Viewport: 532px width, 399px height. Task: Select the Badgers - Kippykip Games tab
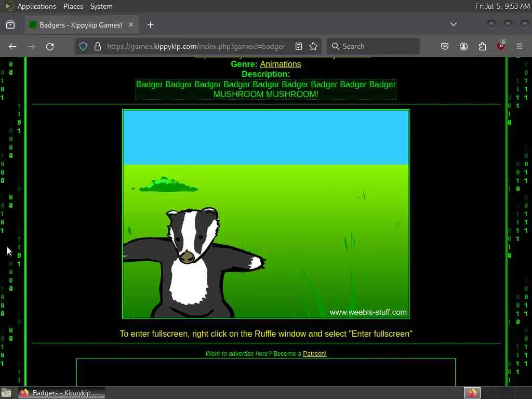click(x=82, y=25)
